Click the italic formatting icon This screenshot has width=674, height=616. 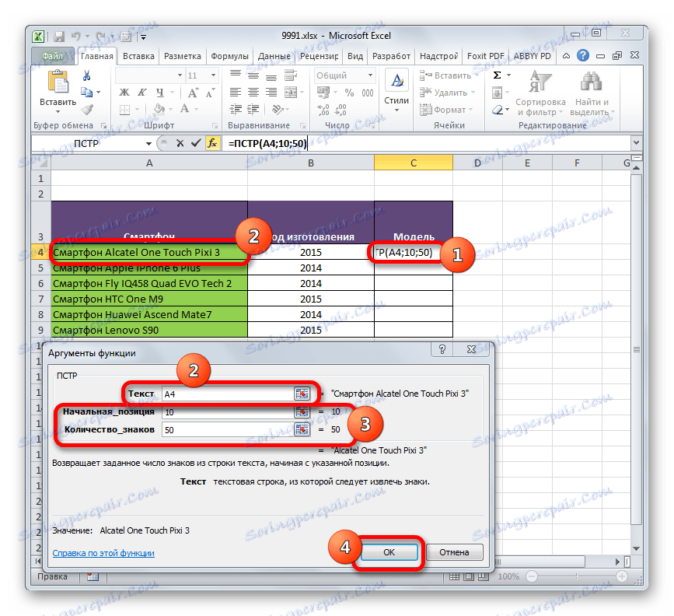tap(141, 92)
